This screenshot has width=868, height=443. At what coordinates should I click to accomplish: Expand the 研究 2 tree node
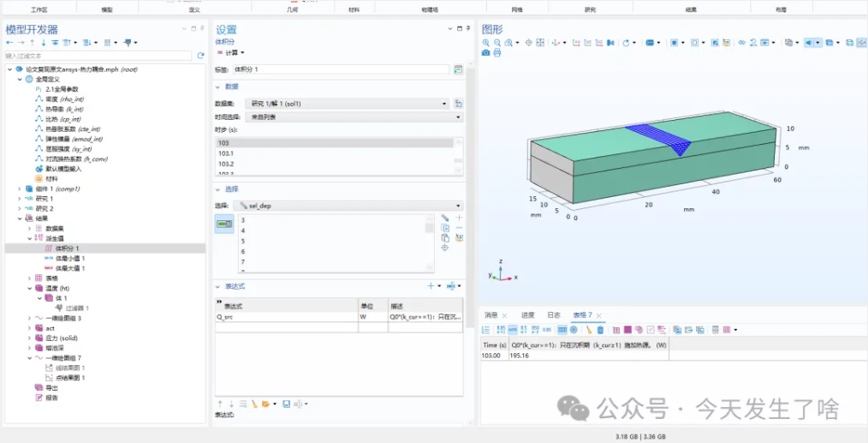point(20,208)
